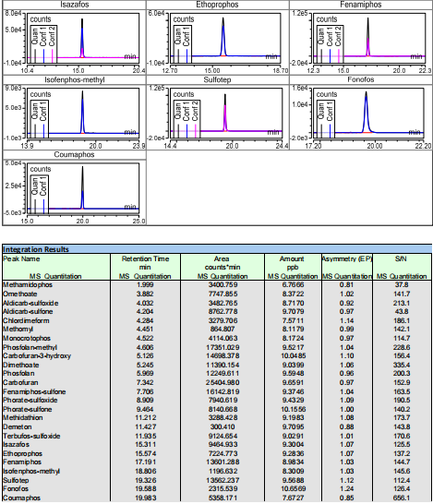
Task: Select the Isofenphos-methyl chromatogram plot
Action: [x=83, y=114]
